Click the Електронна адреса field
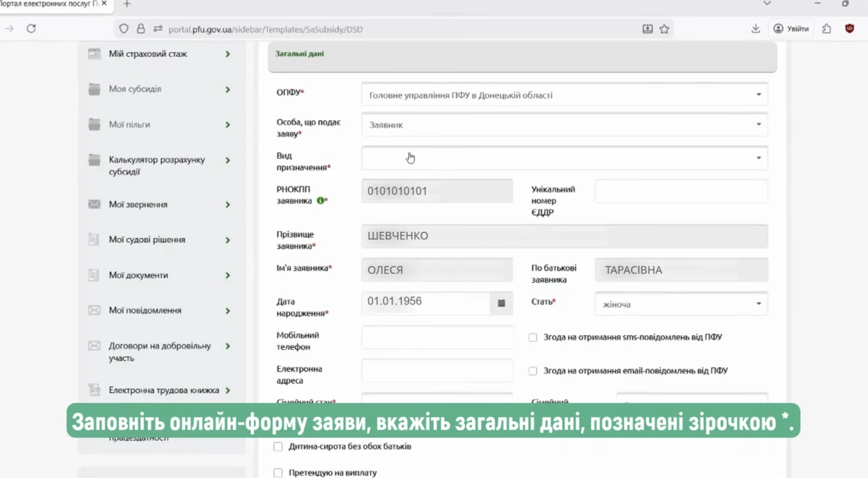This screenshot has height=478, width=868. click(437, 372)
